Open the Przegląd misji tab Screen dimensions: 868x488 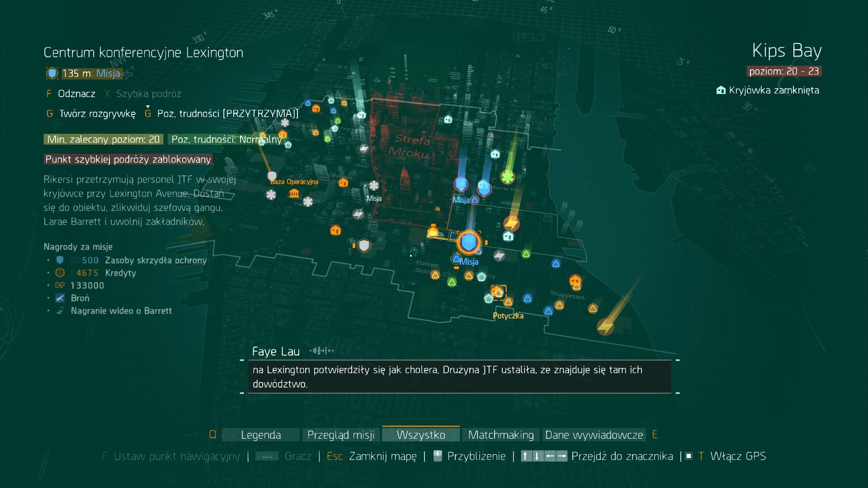coord(341,435)
